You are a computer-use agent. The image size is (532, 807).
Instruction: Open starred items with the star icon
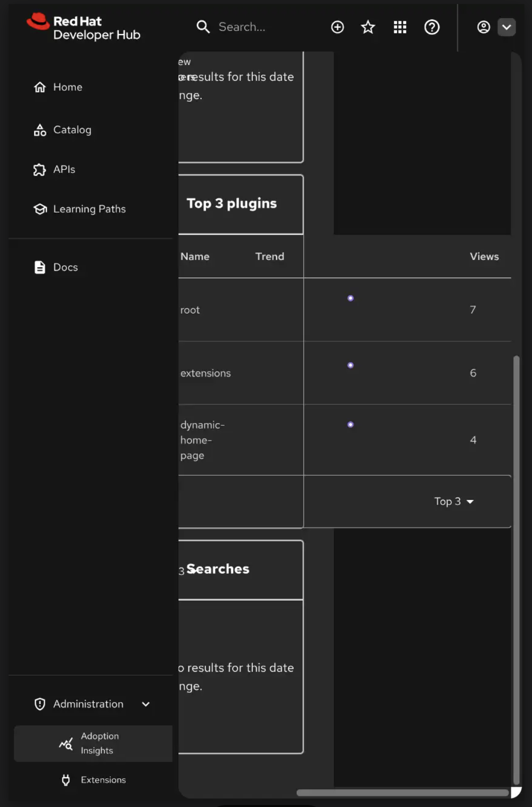368,27
